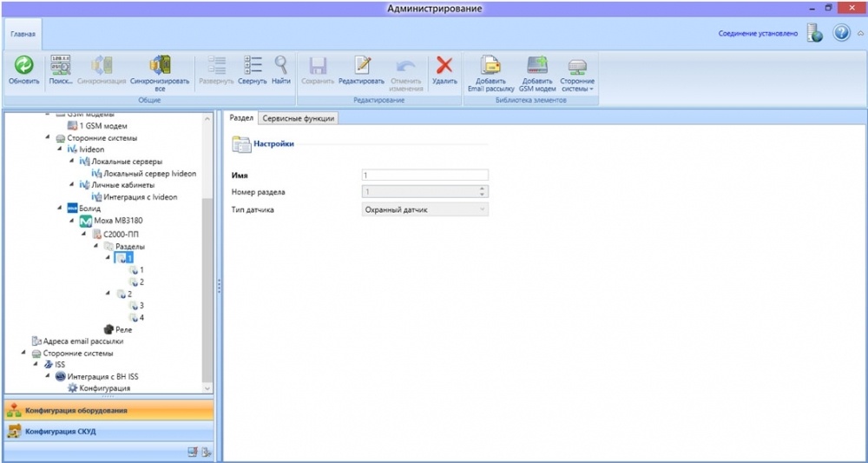Click the rightmost navigation pane footer icon

[206, 452]
